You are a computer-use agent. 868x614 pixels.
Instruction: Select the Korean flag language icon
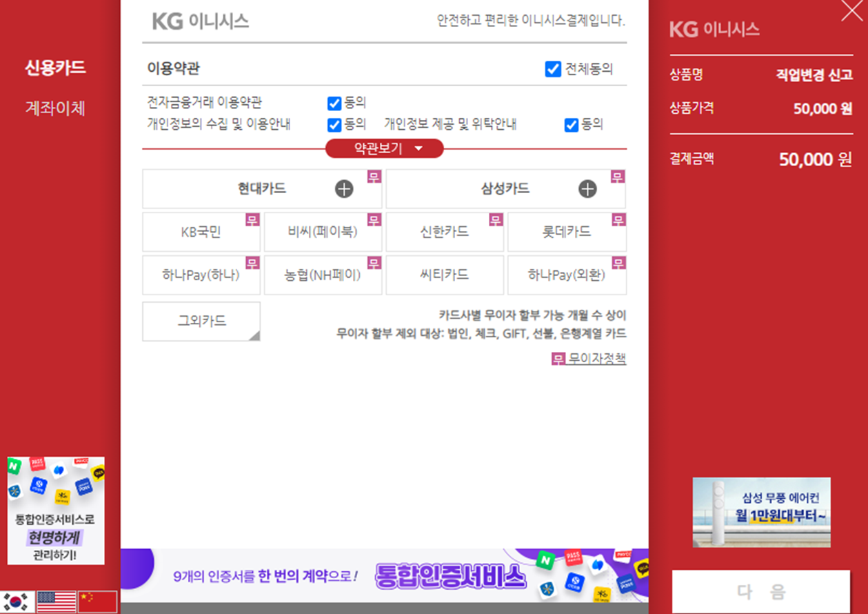tap(17, 602)
